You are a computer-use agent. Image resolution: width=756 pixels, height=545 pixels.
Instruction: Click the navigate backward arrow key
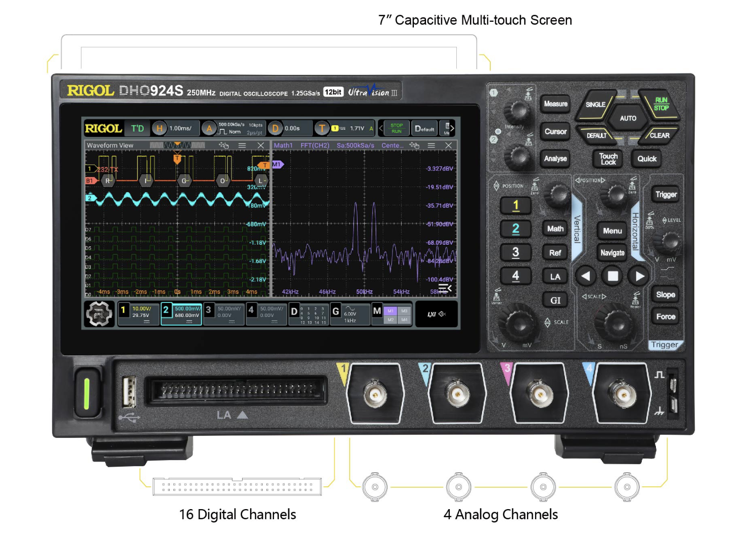pos(586,276)
